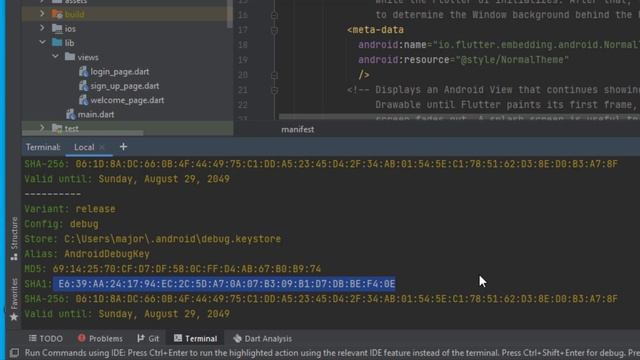The width and height of the screenshot is (640, 360).
Task: Toggle code fold marker at line 20
Action: (274, 75)
